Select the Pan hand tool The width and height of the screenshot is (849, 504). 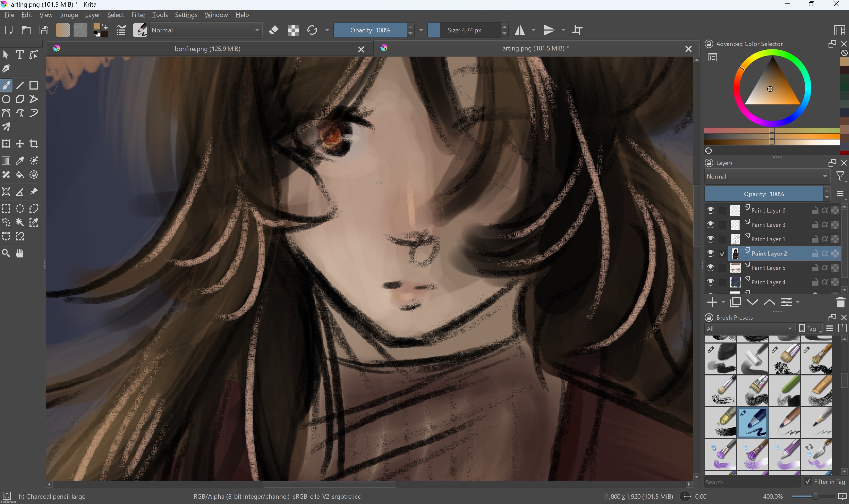20,253
